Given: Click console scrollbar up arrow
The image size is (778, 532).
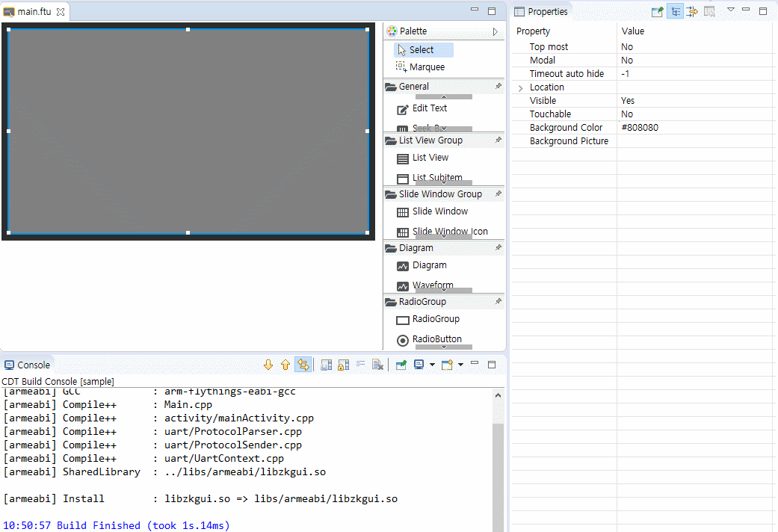Looking at the screenshot, I should [x=498, y=395].
